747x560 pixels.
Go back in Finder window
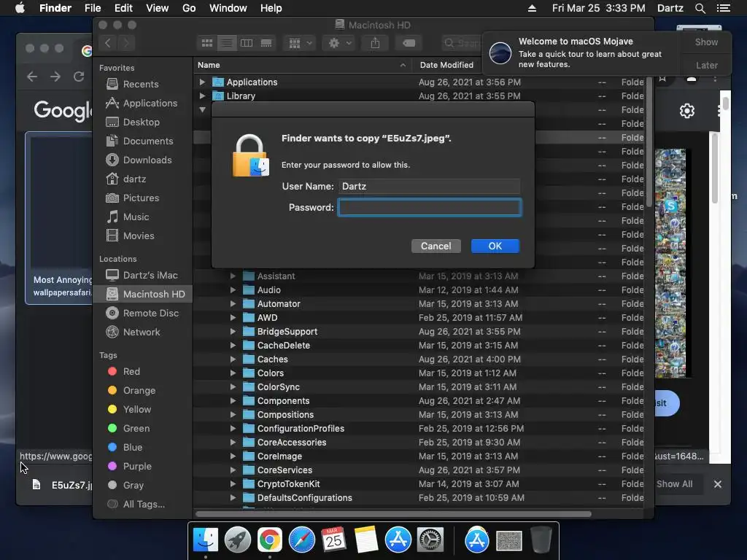tap(108, 43)
